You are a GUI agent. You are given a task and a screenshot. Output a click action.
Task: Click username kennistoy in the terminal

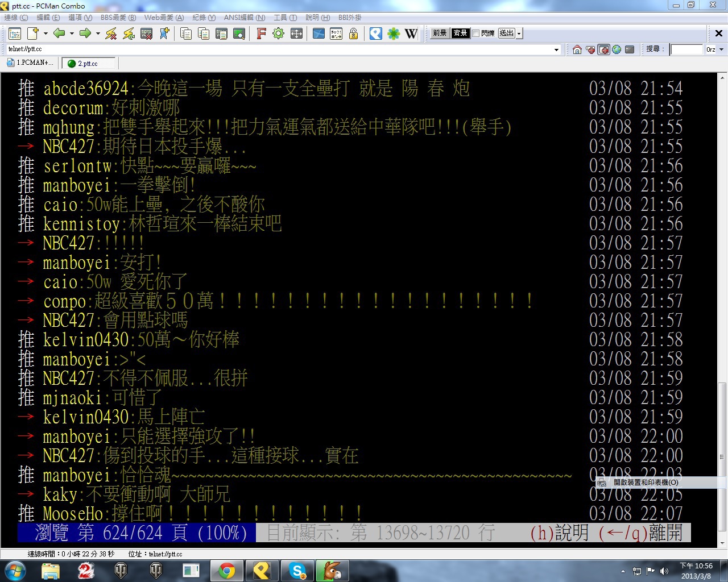81,224
